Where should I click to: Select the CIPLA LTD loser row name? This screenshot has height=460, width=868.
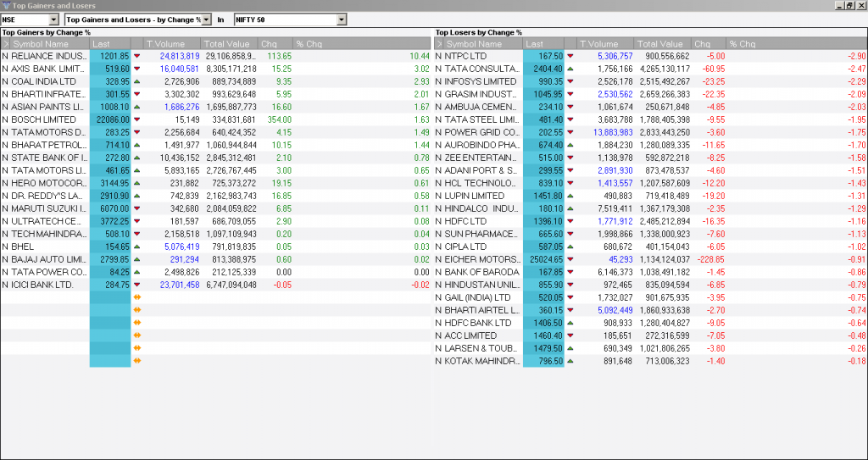pyautogui.click(x=465, y=247)
